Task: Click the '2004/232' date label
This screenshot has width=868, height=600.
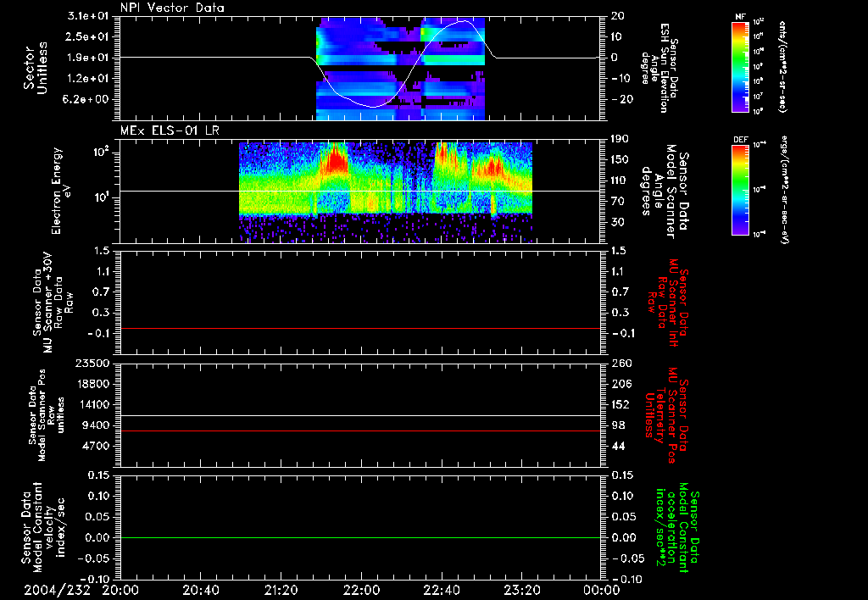Action: (57, 590)
